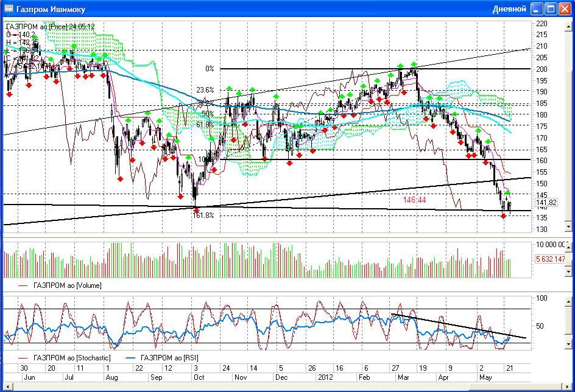Click the Jun month label on time axis
Image resolution: width=575 pixels, height=392 pixels.
coord(29,377)
